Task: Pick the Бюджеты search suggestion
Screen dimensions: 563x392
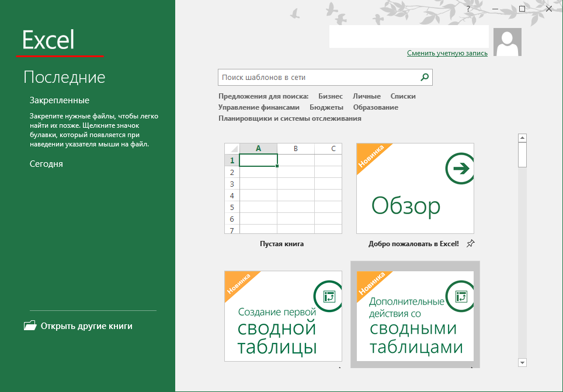Action: [326, 107]
